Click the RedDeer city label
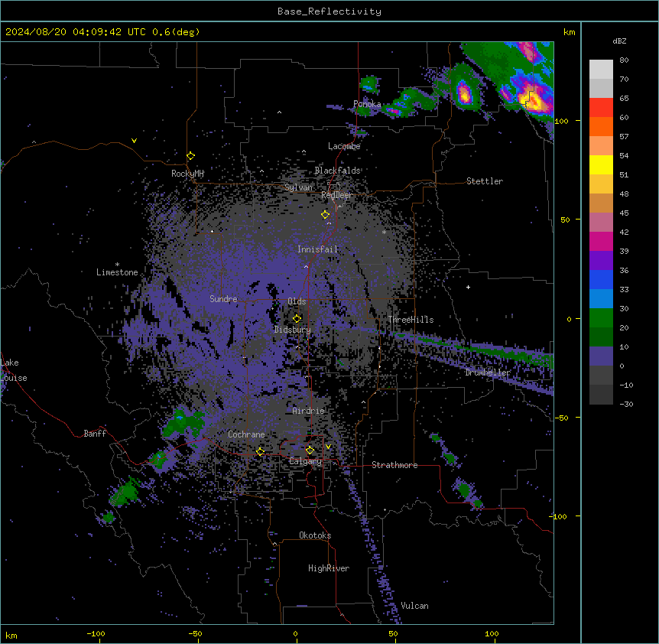Viewport: 659px width, 644px height. [336, 195]
